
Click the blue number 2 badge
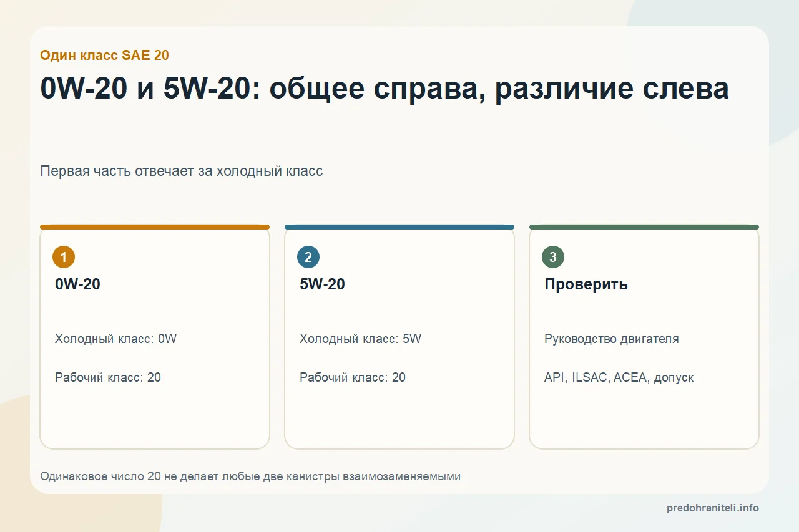[x=308, y=257]
